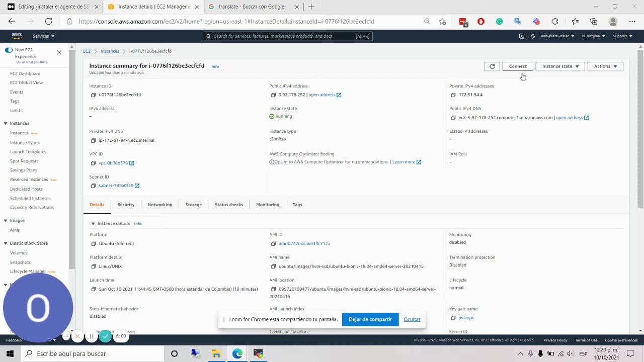This screenshot has width=644, height=362.
Task: Open the Instance state dropdown
Action: (560, 66)
